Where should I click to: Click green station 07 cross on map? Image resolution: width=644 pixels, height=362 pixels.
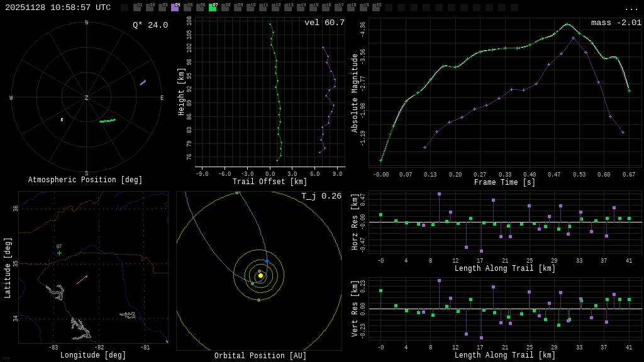pyautogui.click(x=59, y=253)
